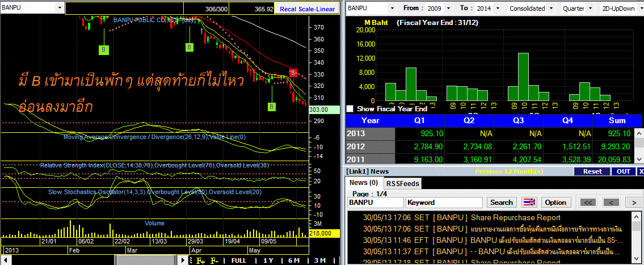This screenshot has height=265, width=644.
Task: Open the chart symbol BANPU dropdown
Action: pos(60,8)
